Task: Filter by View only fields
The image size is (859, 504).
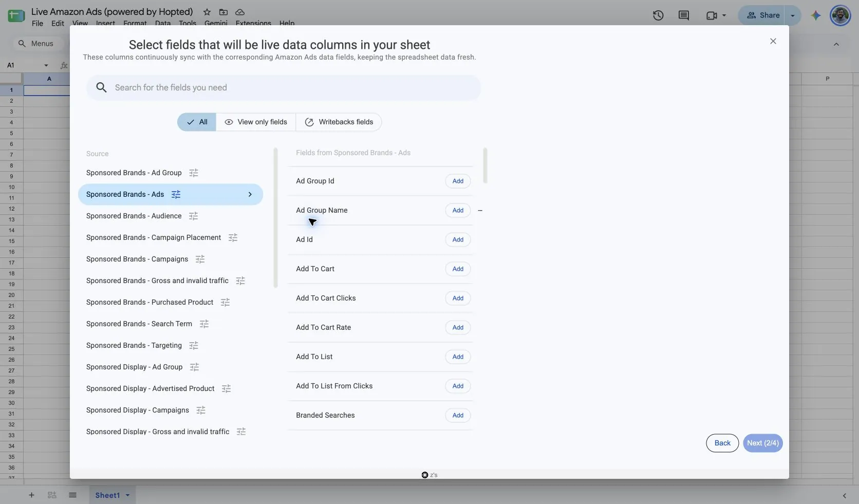Action: 256,122
